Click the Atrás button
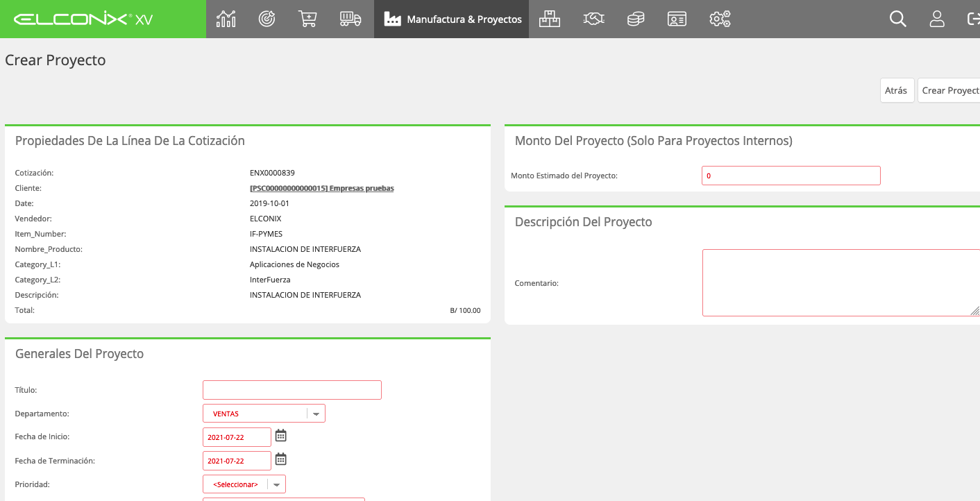 click(x=897, y=90)
